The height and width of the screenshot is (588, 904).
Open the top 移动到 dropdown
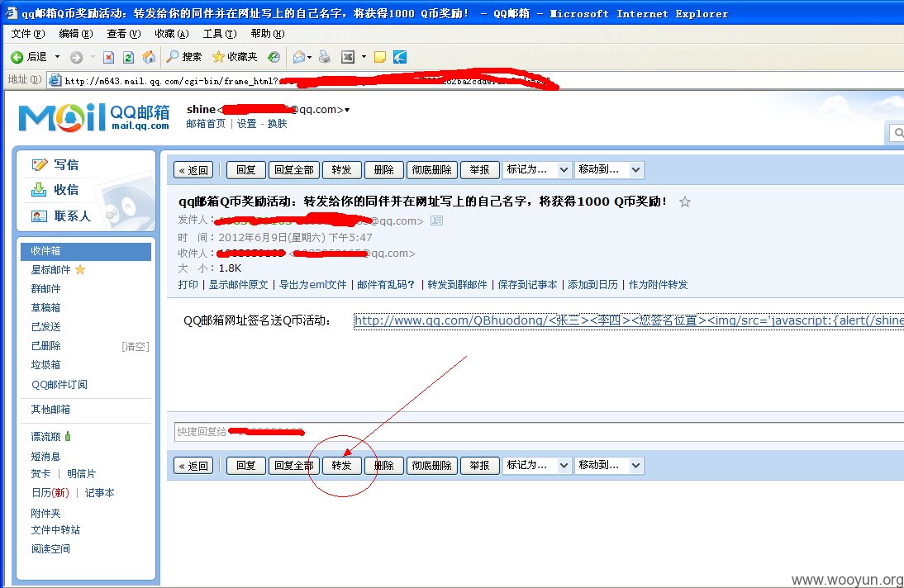pyautogui.click(x=609, y=169)
